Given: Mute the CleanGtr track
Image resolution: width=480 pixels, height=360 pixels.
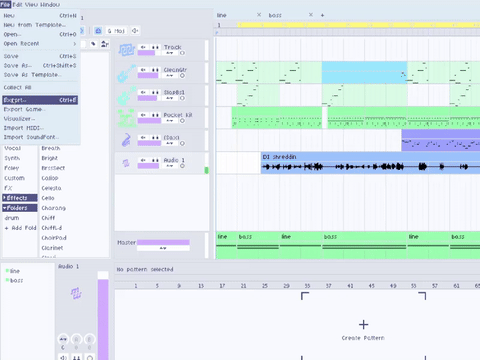Looking at the screenshot, I should coord(143,70).
